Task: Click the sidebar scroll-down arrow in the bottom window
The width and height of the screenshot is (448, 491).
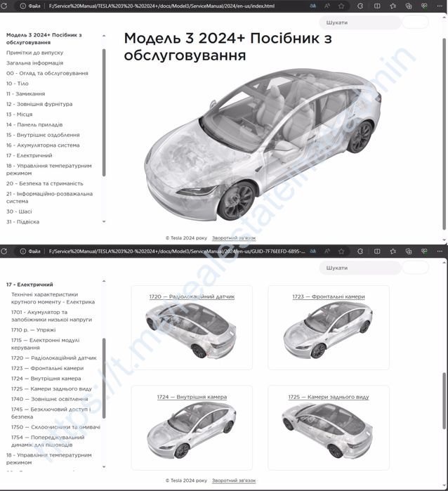Action: click(104, 466)
